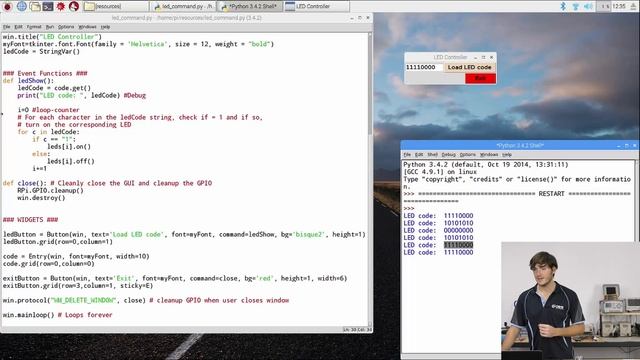640x360 pixels.
Task: Open Options menu in Python Shell window
Action: 467,155
